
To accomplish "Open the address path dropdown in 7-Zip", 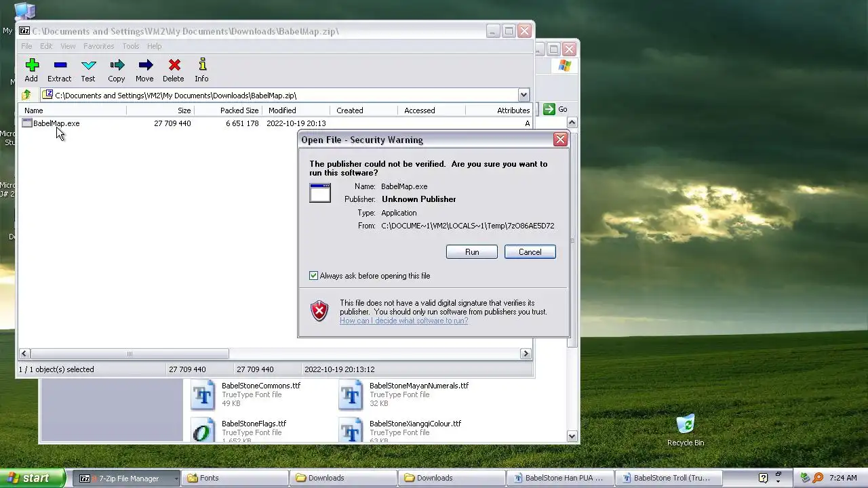I will pyautogui.click(x=524, y=96).
